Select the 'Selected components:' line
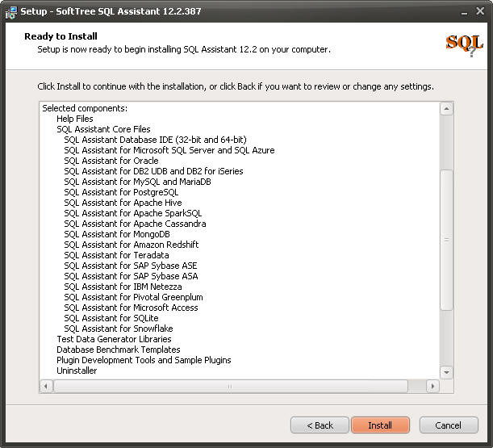Screen dimensions: 493x448 coord(85,108)
